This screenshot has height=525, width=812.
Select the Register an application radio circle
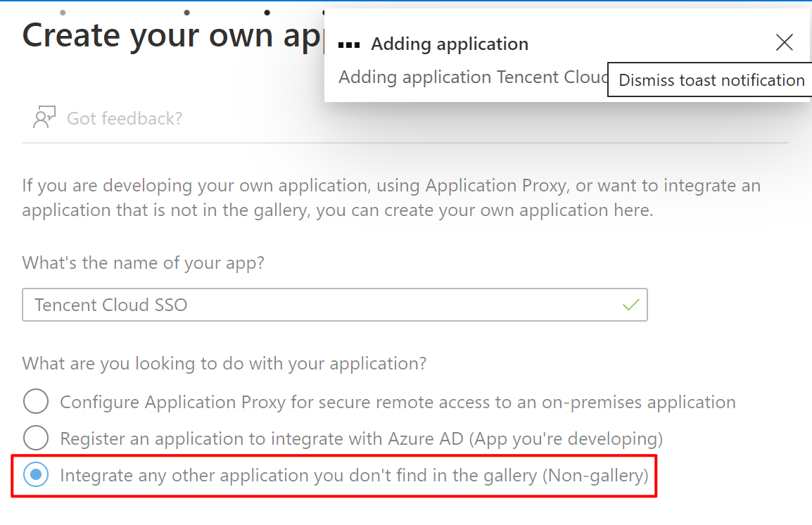(x=36, y=438)
